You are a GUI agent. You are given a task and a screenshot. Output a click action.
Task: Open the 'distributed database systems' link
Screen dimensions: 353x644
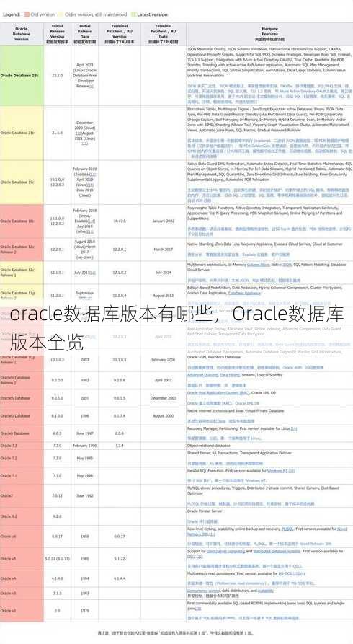pos(277,551)
